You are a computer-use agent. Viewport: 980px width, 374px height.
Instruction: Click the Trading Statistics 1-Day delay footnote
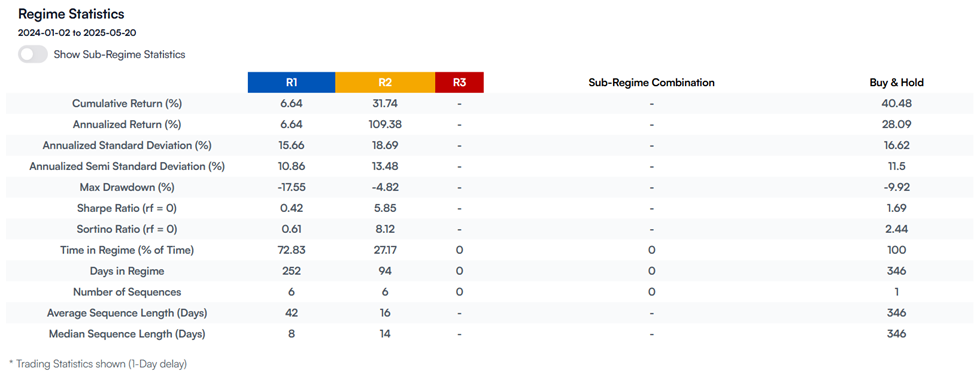98,363
